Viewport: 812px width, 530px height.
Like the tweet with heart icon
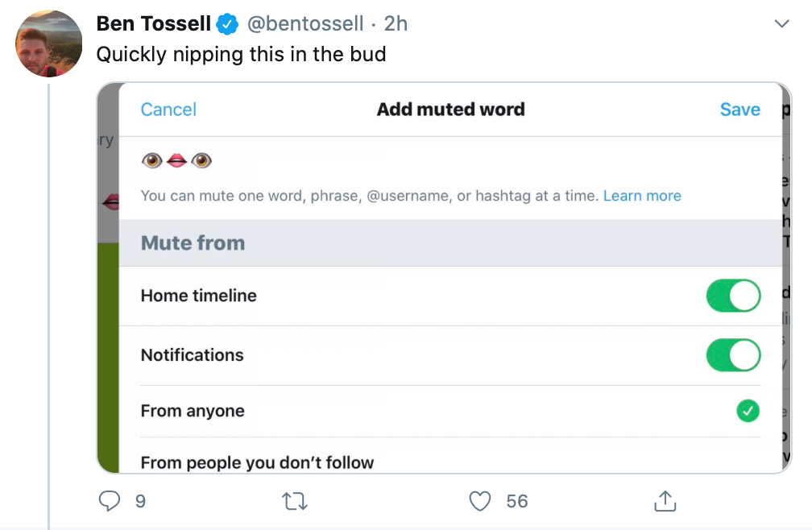coord(479,501)
